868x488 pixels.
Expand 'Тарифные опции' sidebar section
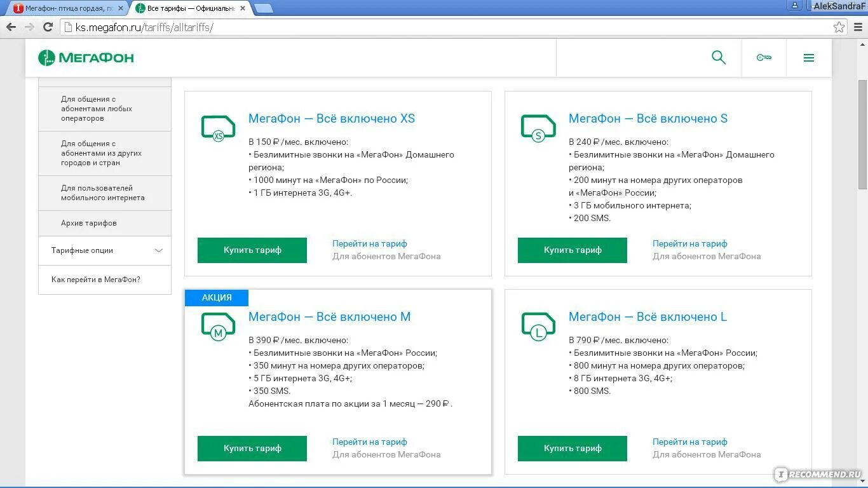pos(105,250)
